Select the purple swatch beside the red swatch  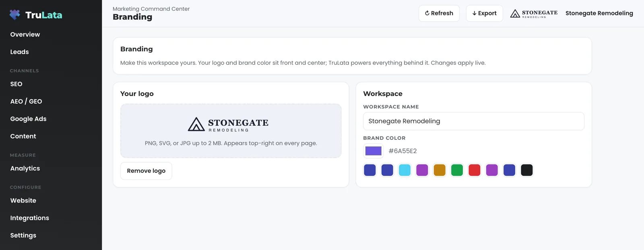point(492,170)
